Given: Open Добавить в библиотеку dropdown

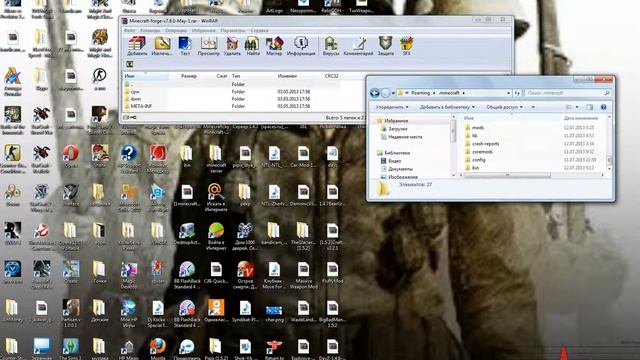Looking at the screenshot, I should (x=447, y=107).
